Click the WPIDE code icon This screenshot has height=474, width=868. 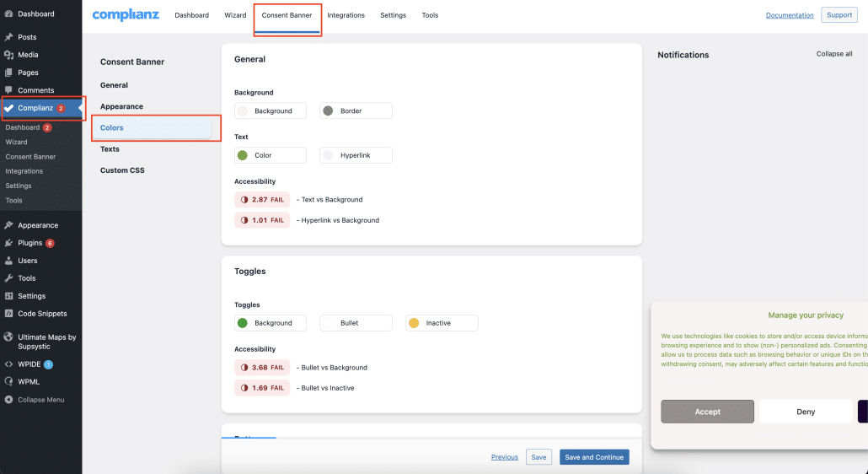click(9, 364)
